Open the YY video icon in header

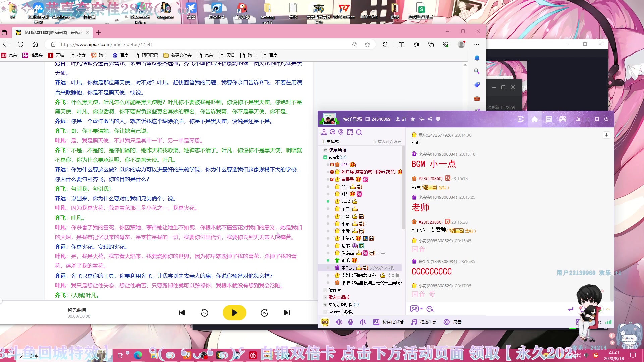(x=521, y=119)
